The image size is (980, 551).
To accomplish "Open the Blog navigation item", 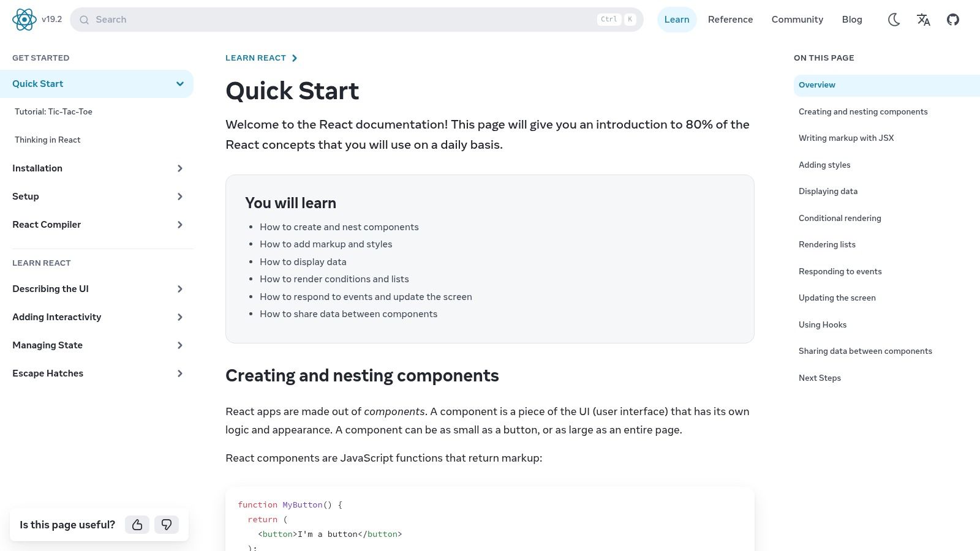I will [852, 20].
